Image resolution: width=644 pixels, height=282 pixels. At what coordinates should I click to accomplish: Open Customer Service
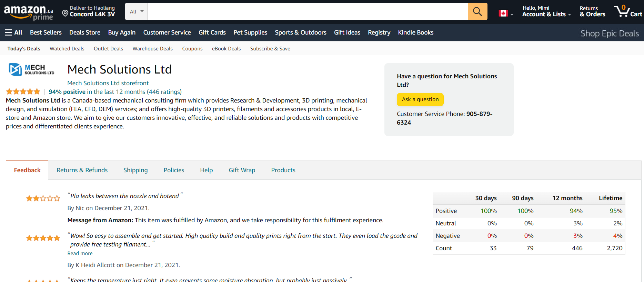coord(167,32)
